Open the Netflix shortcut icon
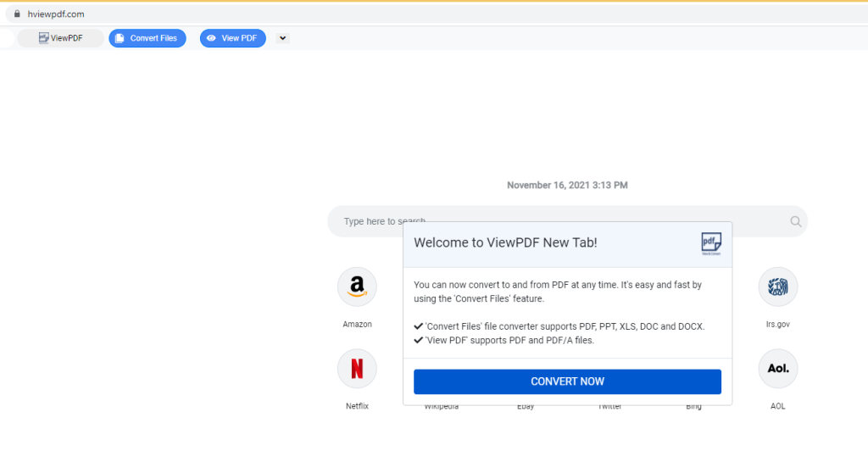This screenshot has width=868, height=473. [357, 369]
